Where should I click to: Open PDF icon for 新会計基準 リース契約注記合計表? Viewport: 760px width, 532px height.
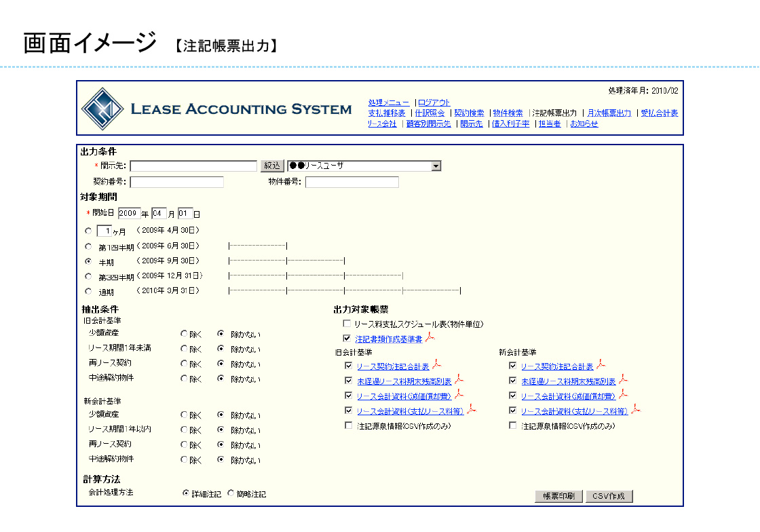(601, 364)
